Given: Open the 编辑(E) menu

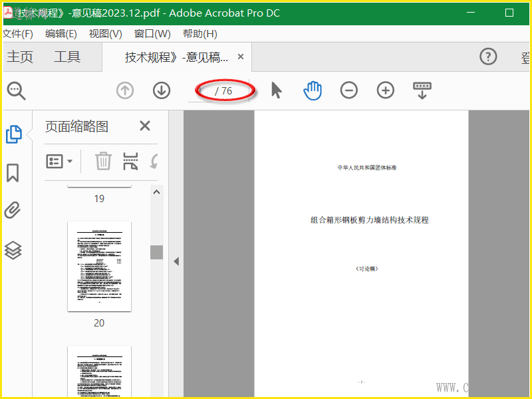Looking at the screenshot, I should point(61,34).
